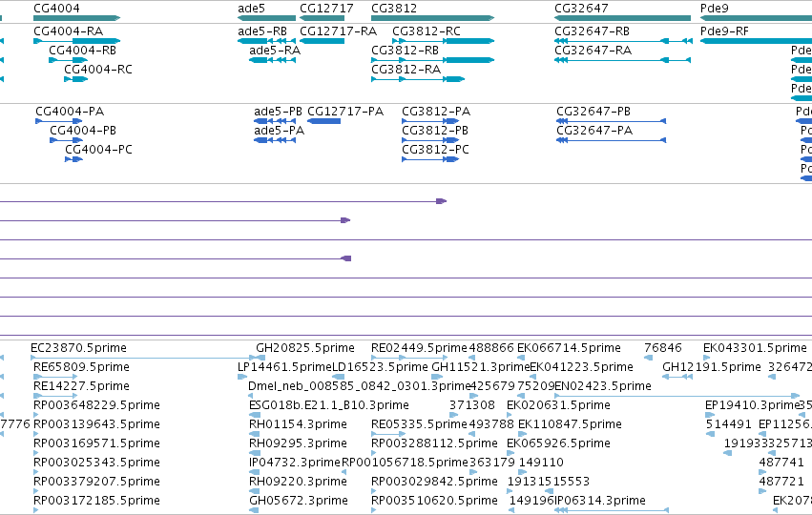812x515 pixels.
Task: Click EST label EK041223.5prime
Action: pos(581,367)
